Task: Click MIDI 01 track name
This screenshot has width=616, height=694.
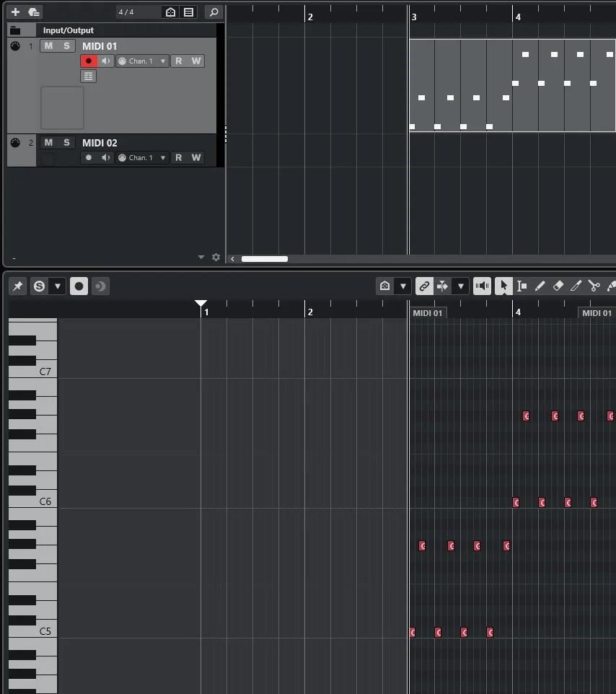Action: 100,46
